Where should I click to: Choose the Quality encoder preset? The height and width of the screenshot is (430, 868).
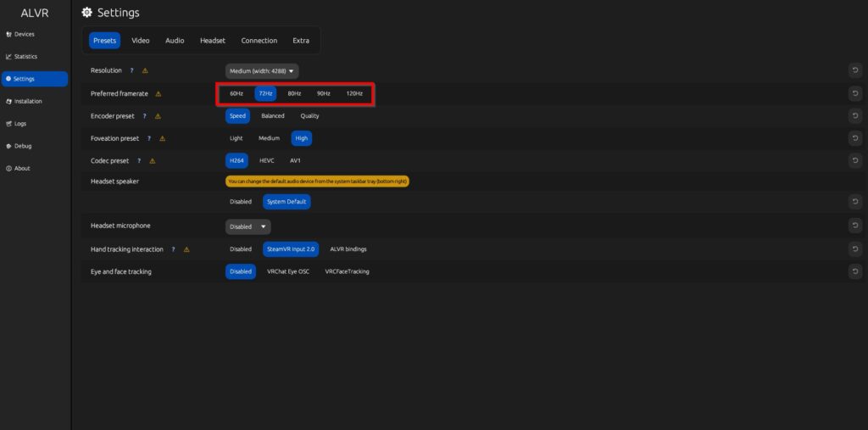(310, 116)
